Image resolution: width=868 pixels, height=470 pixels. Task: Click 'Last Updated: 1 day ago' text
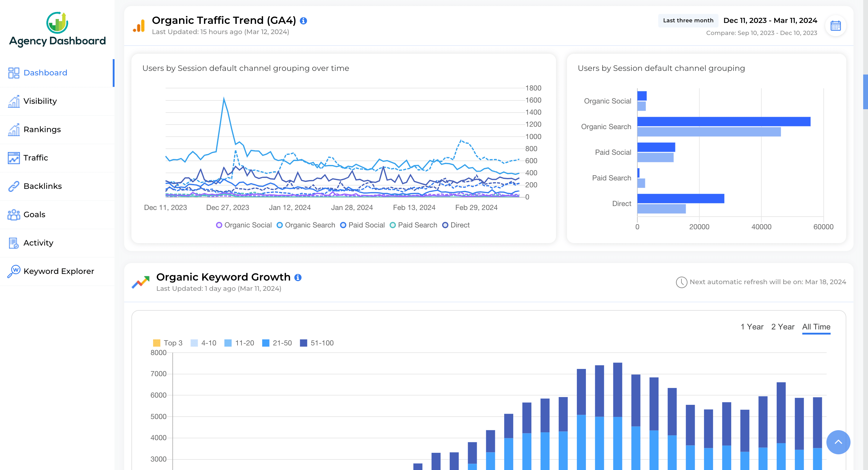(x=219, y=289)
